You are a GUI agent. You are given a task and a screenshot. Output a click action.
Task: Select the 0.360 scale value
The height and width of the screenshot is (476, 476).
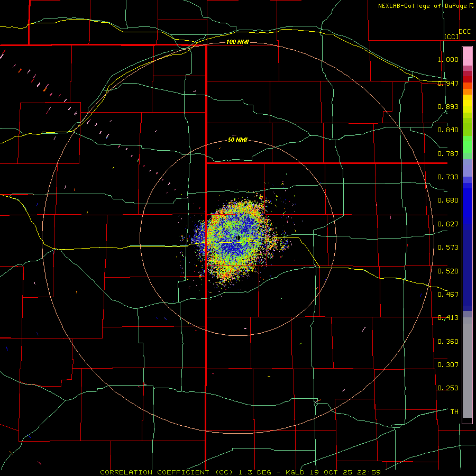tap(448, 342)
